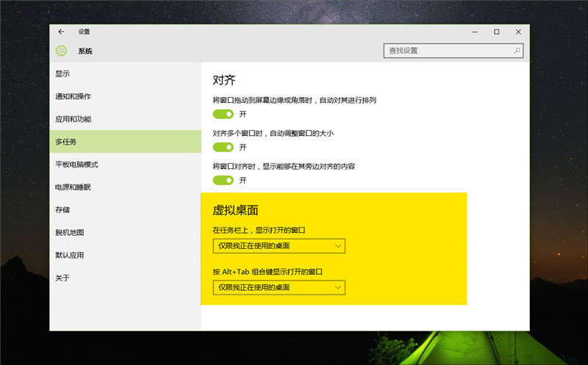Click the back arrow in title bar
Screen dimensions: 588x365
(x=61, y=32)
